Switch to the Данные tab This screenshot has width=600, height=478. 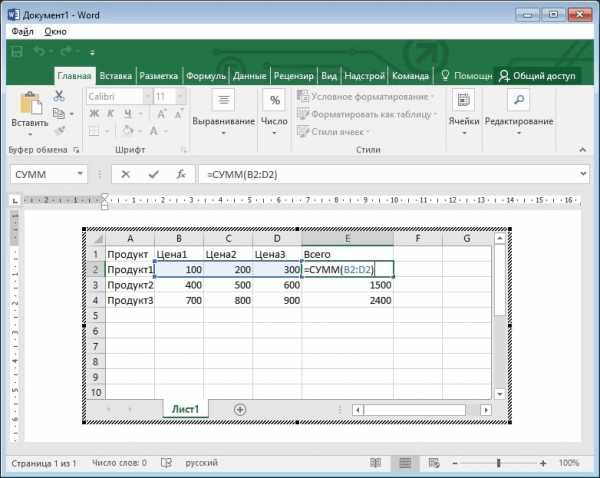[249, 76]
